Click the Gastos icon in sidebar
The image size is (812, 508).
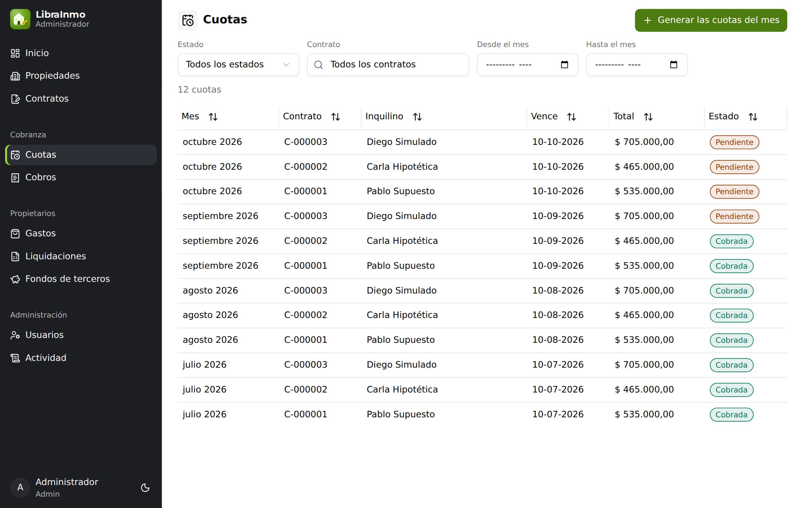tap(15, 234)
